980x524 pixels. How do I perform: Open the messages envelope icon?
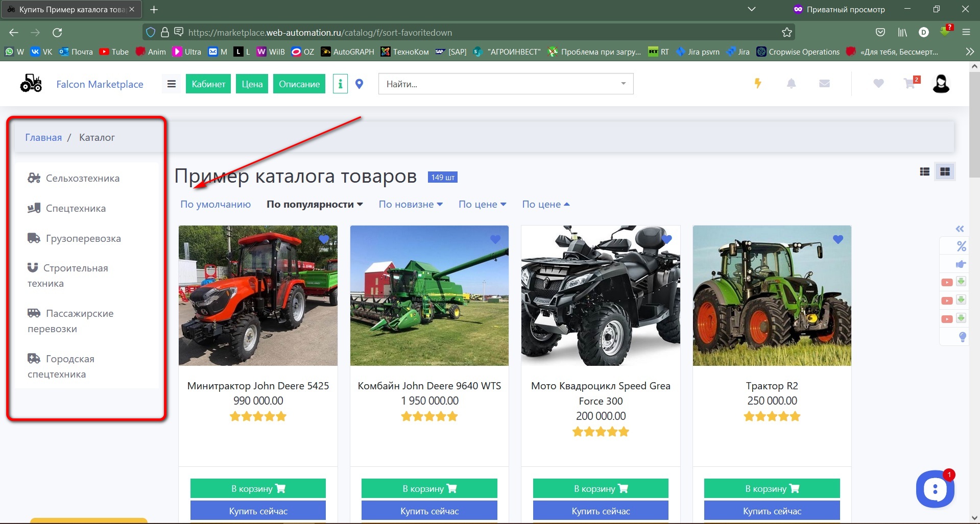pyautogui.click(x=824, y=83)
